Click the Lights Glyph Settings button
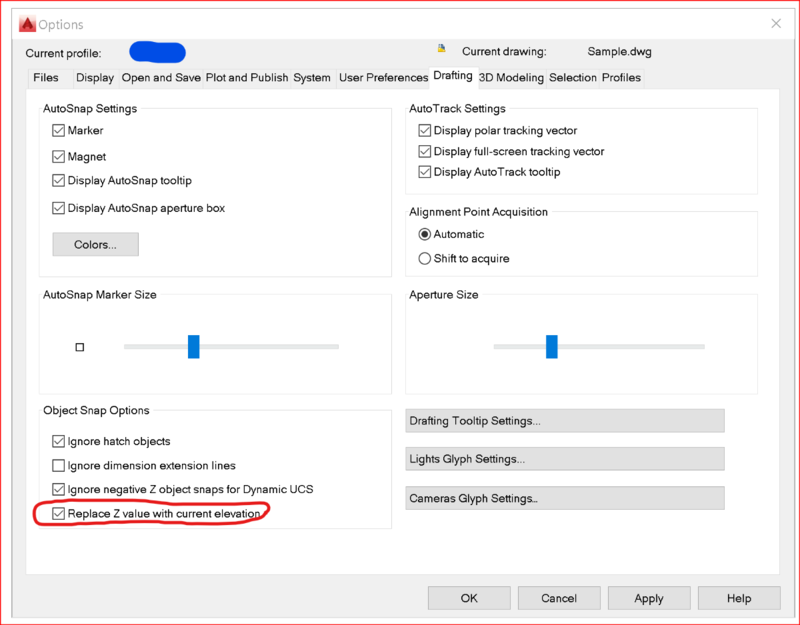 coord(564,460)
